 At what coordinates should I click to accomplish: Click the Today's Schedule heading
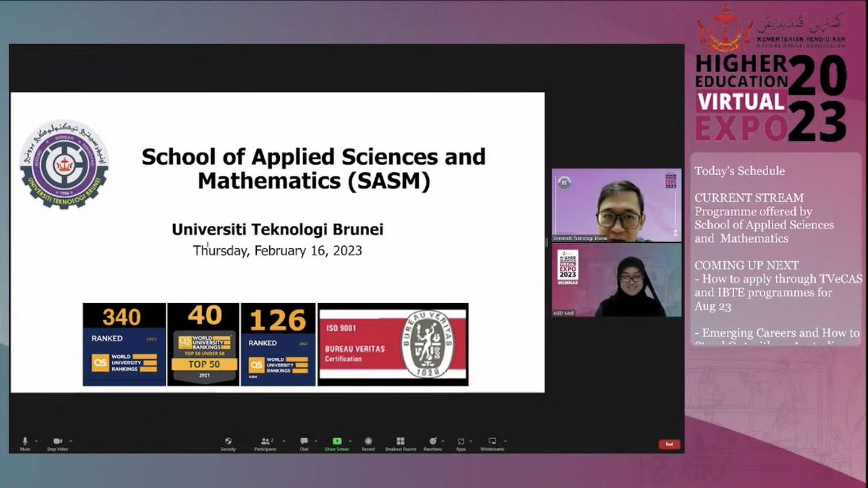click(x=740, y=171)
